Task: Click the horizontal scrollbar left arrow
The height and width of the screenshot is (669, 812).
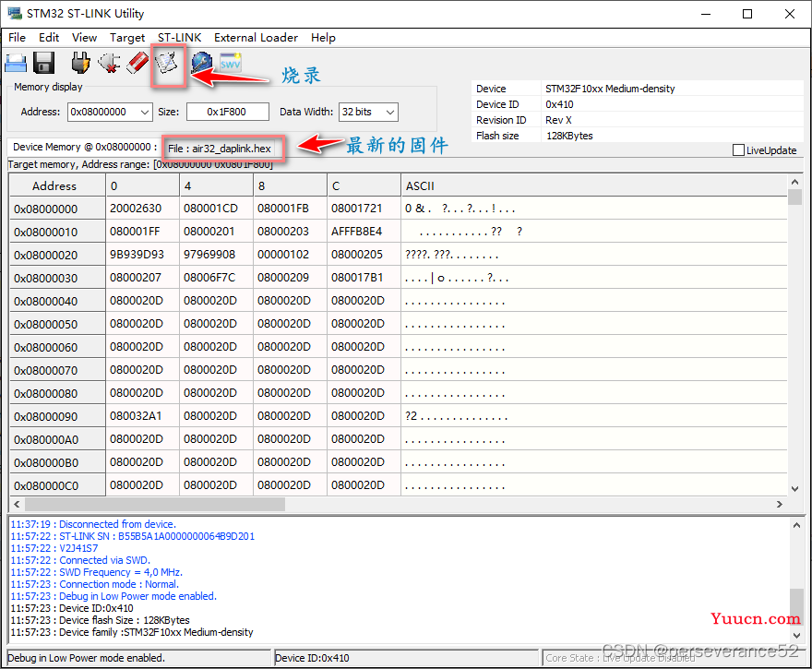Action: pos(18,504)
